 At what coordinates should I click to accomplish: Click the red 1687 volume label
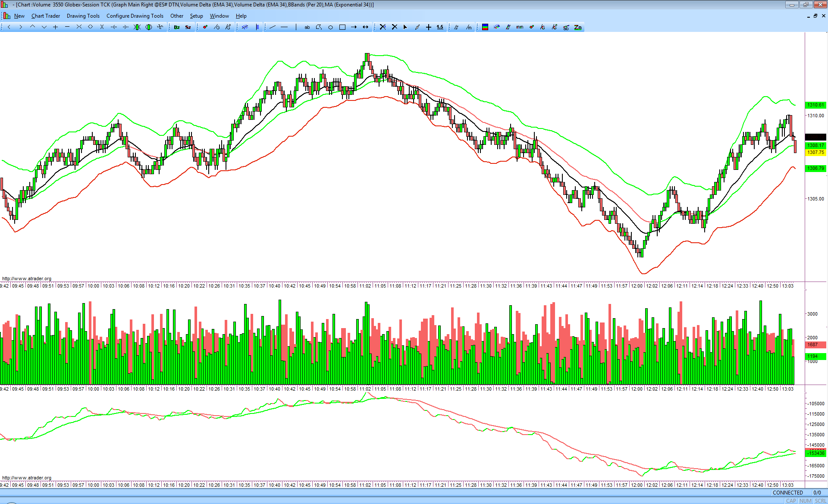[x=815, y=344]
